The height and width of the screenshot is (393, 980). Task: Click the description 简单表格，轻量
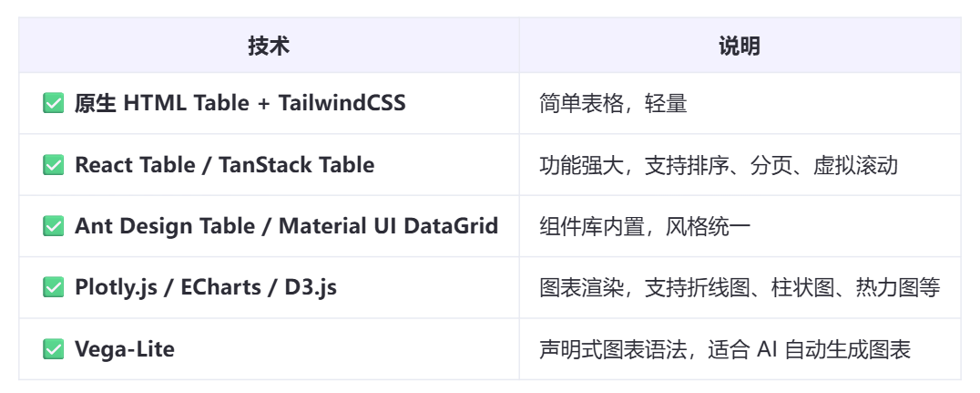click(x=613, y=103)
